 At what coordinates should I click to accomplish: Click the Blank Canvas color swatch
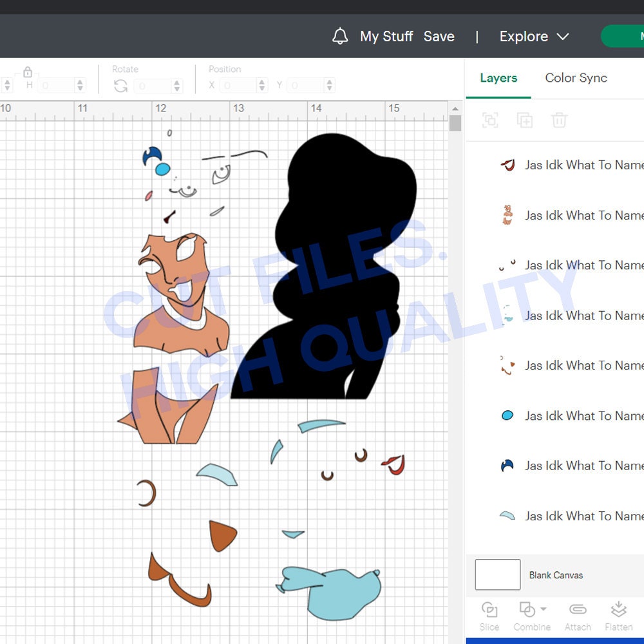pos(497,574)
